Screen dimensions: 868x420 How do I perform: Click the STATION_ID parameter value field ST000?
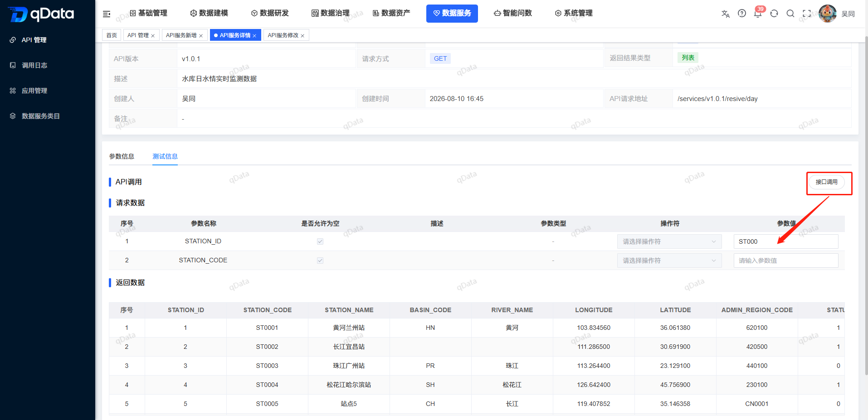click(786, 241)
